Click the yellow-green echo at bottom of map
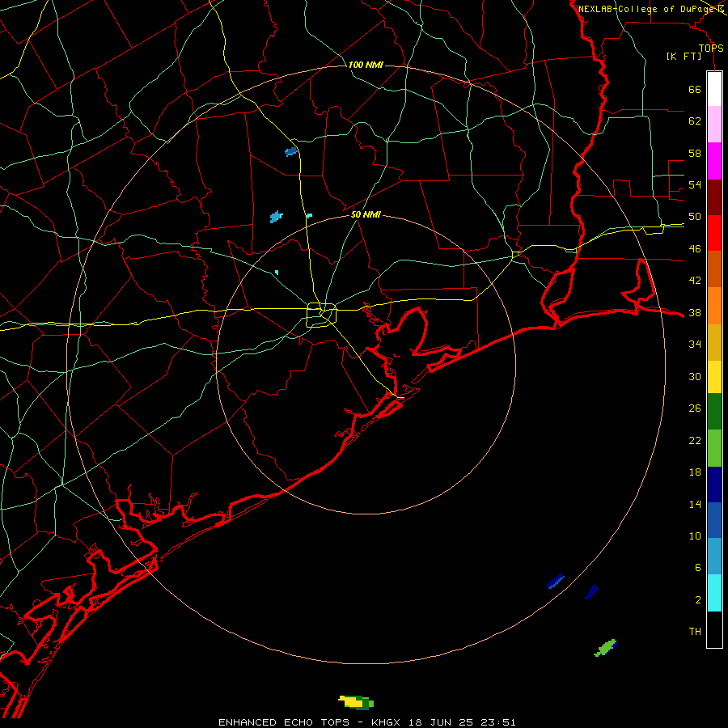This screenshot has width=728, height=728. click(356, 702)
